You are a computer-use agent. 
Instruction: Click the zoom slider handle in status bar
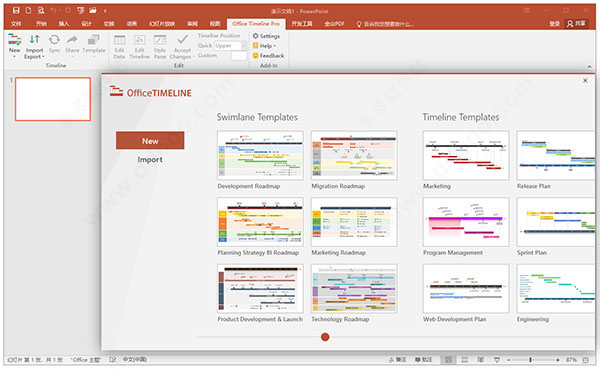coord(530,360)
